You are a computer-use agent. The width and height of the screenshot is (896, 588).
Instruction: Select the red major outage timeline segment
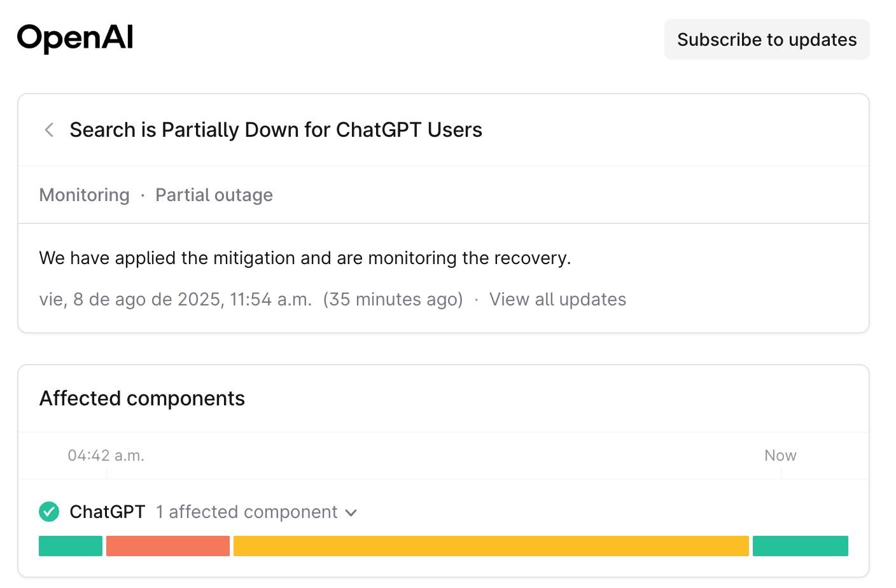tap(168, 546)
